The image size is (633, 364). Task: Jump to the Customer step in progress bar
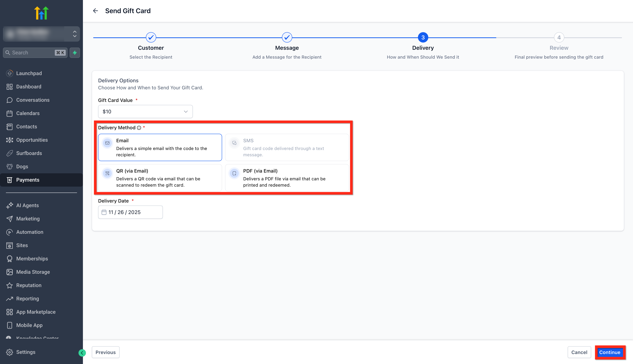click(x=151, y=38)
